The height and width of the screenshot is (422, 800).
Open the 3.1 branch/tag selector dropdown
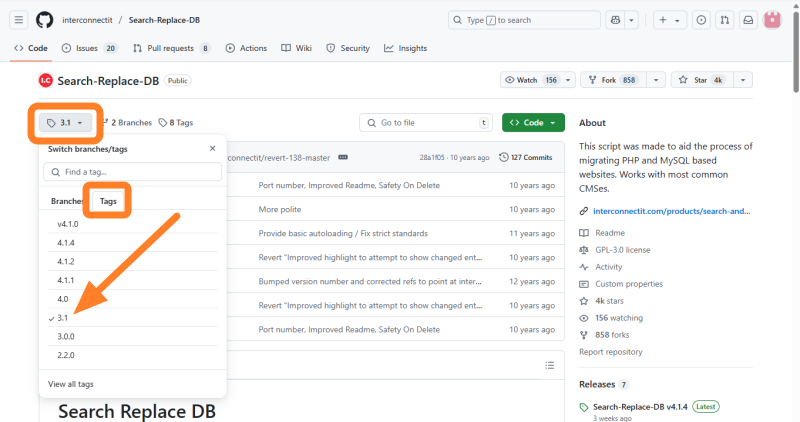click(65, 122)
